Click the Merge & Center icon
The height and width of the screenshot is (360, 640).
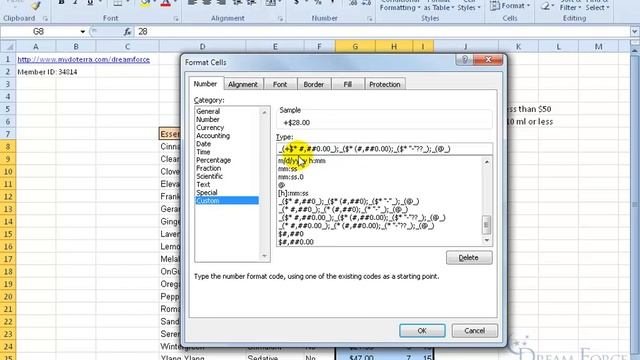click(x=270, y=3)
